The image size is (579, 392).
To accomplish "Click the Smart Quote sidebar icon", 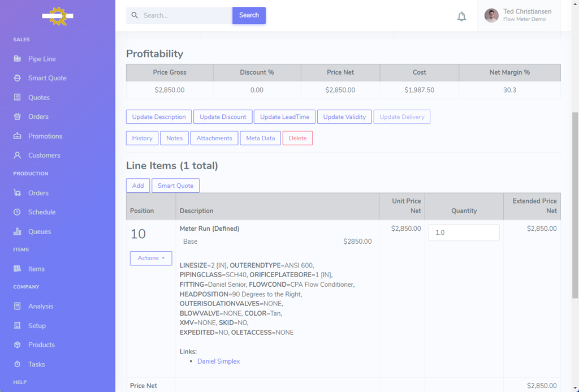I will coord(18,78).
